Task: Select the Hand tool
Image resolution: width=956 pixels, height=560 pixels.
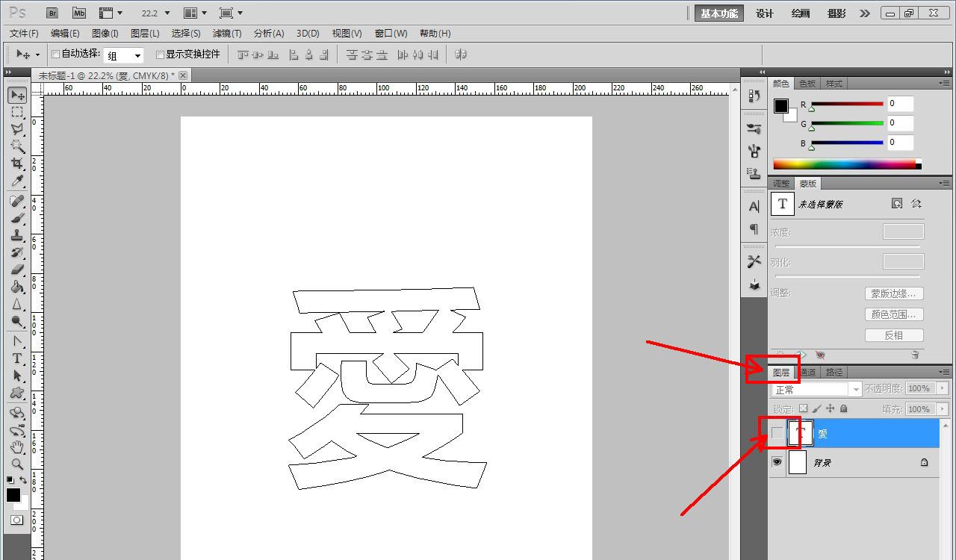Action: pyautogui.click(x=17, y=447)
